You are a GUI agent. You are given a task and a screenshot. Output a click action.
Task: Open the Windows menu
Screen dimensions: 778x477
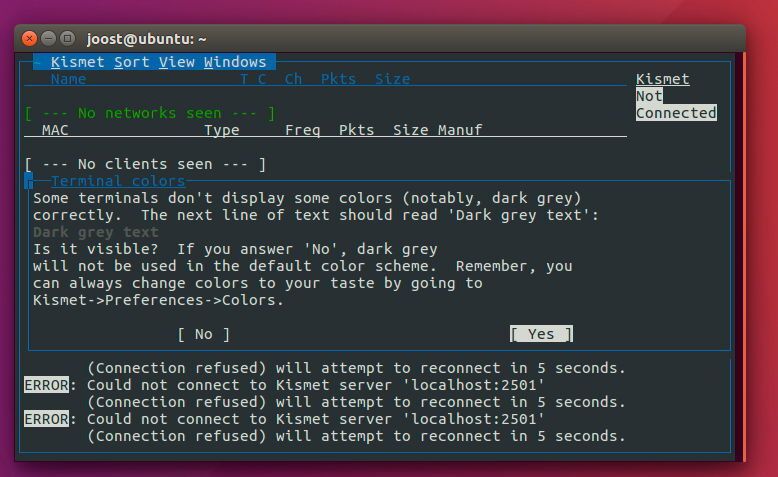click(x=235, y=62)
